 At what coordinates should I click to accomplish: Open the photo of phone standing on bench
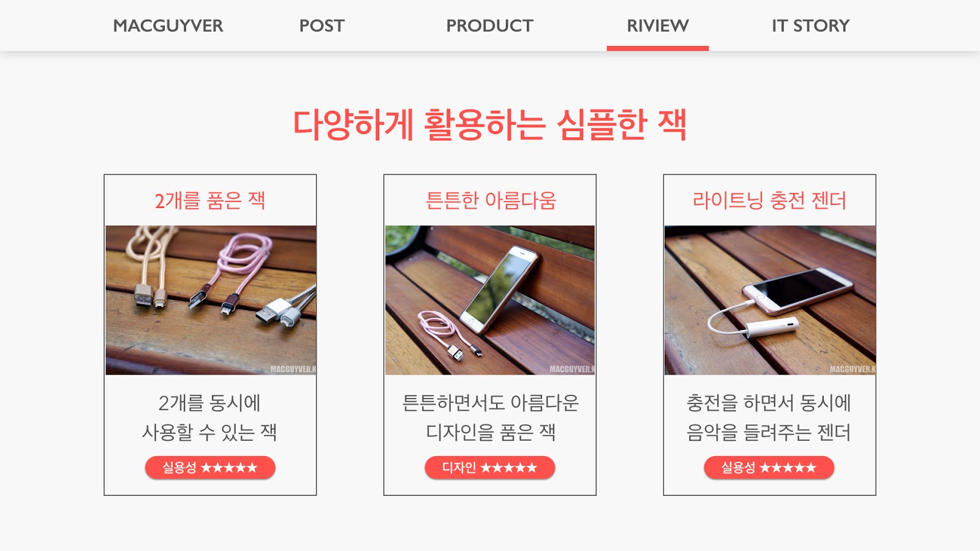(490, 300)
